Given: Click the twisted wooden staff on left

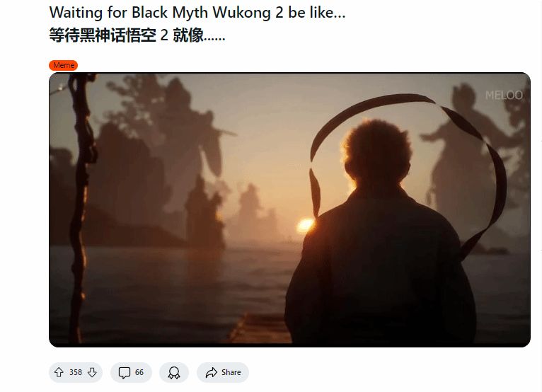Looking at the screenshot, I should point(81,207).
